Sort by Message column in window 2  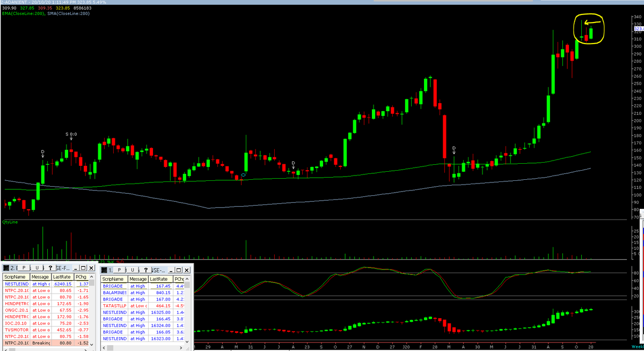[x=40, y=277]
